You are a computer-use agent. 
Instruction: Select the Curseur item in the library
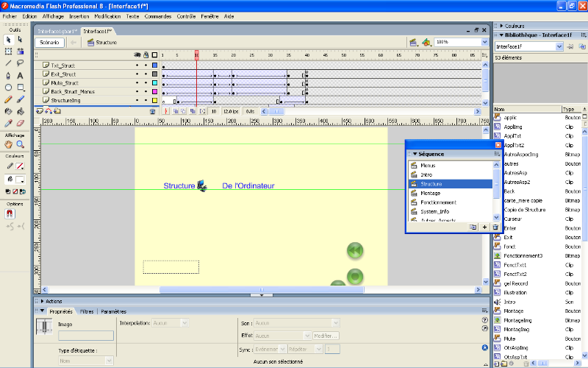(x=514, y=219)
